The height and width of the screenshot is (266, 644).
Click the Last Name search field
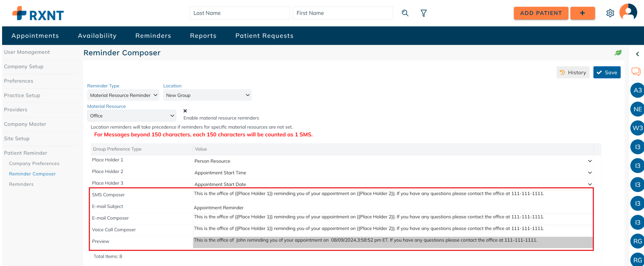point(240,13)
